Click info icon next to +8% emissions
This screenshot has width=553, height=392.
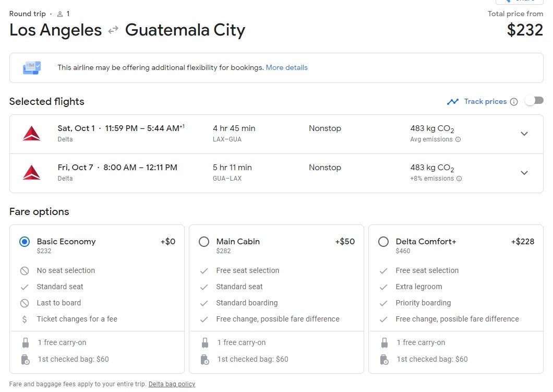[x=459, y=179]
